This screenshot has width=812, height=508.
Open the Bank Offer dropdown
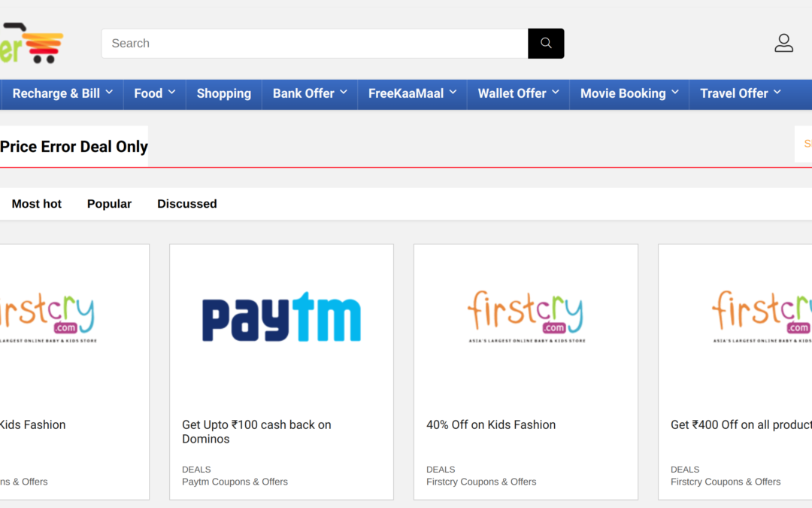pyautogui.click(x=310, y=93)
